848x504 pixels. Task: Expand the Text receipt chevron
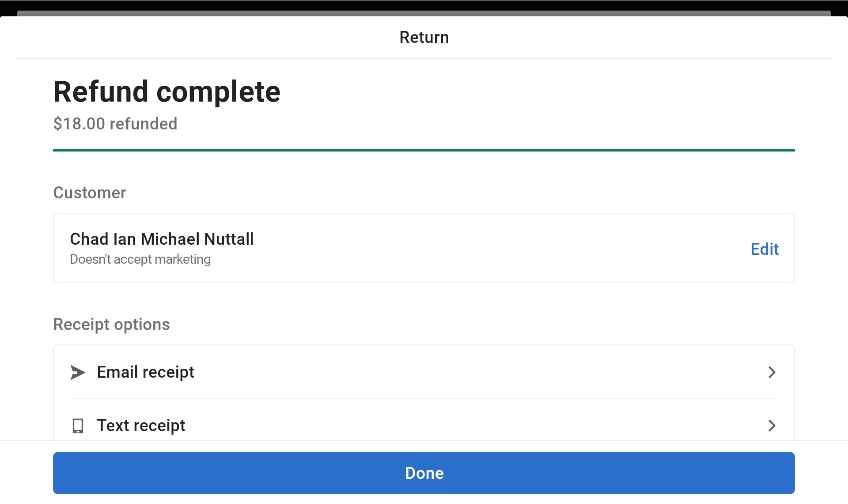[x=772, y=426]
